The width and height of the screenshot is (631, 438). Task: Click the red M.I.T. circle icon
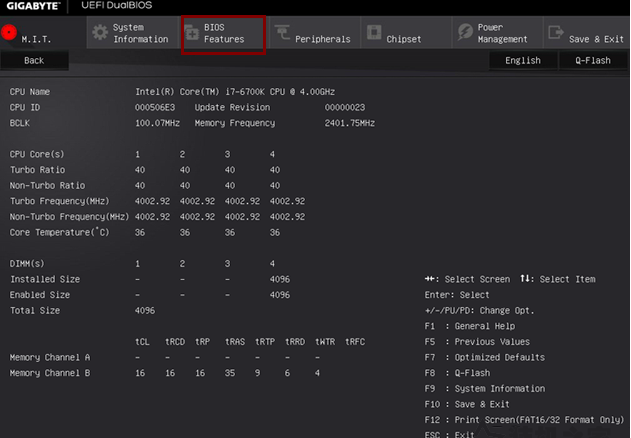point(10,31)
